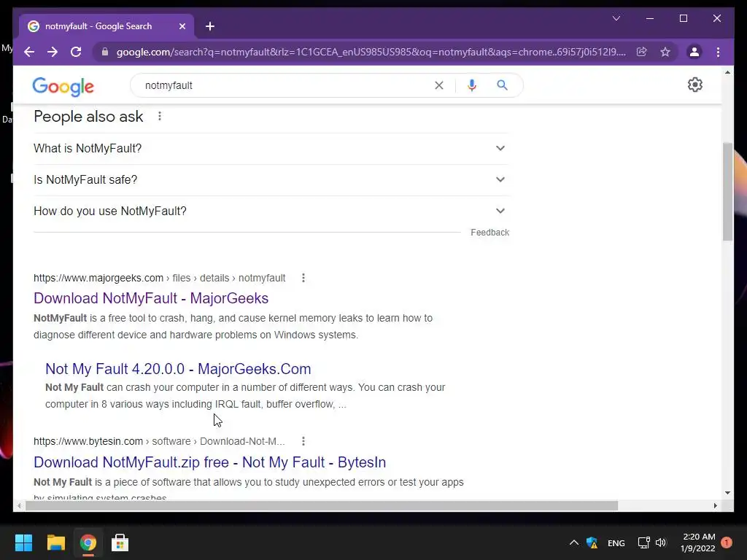
Task: Open volume control tray icon
Action: click(x=661, y=542)
